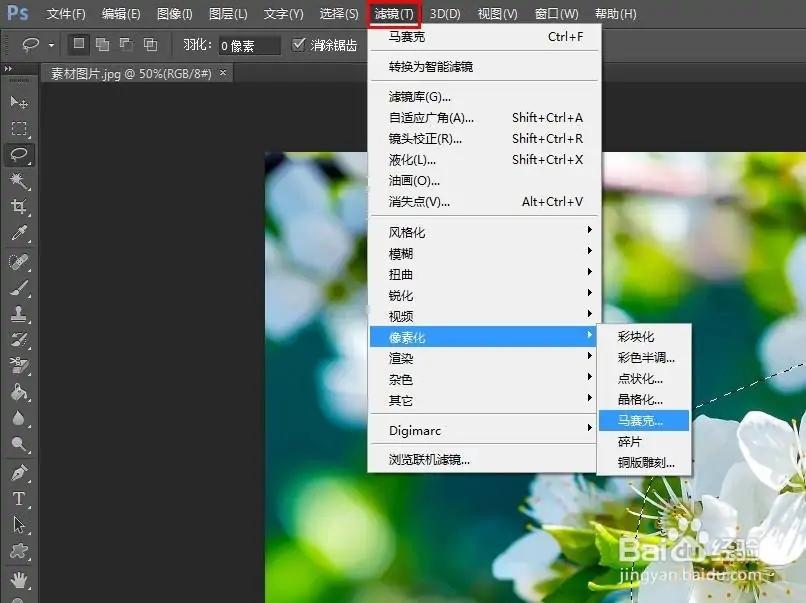Open the 编辑(E) menu
This screenshot has width=806, height=603.
[121, 14]
